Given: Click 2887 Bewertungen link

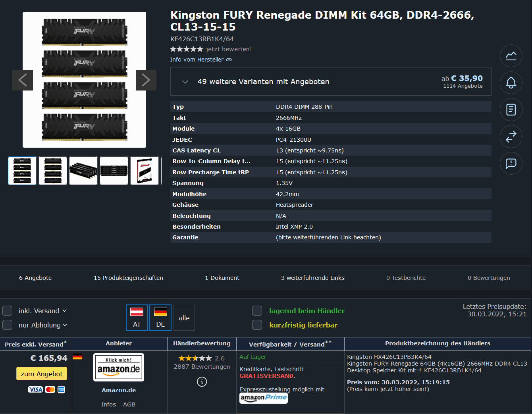Looking at the screenshot, I should (x=202, y=367).
